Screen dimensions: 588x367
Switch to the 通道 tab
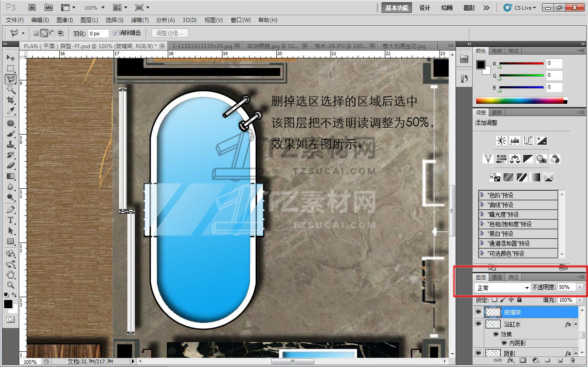tap(497, 277)
